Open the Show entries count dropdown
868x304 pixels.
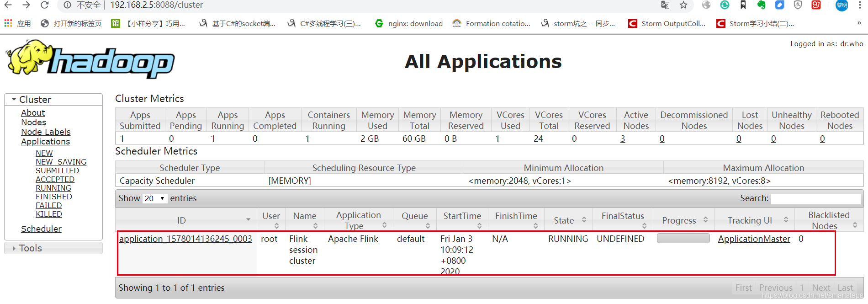(x=155, y=198)
